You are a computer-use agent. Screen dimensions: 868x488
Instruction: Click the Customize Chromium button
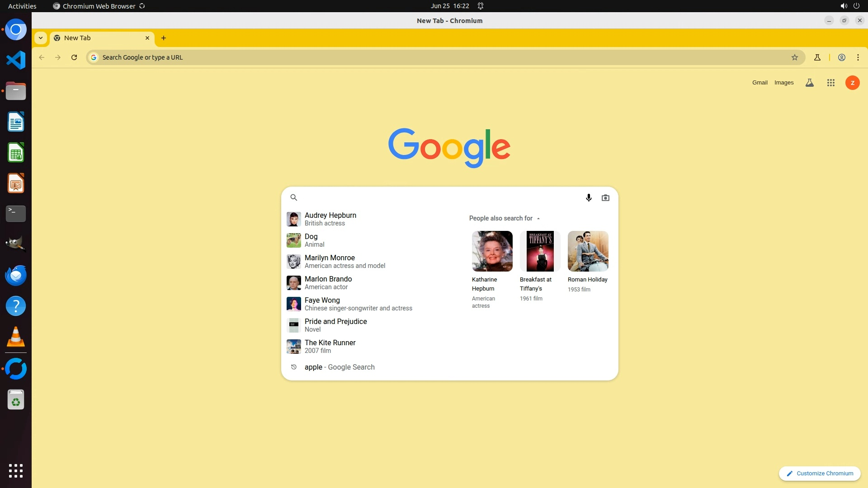coord(820,473)
